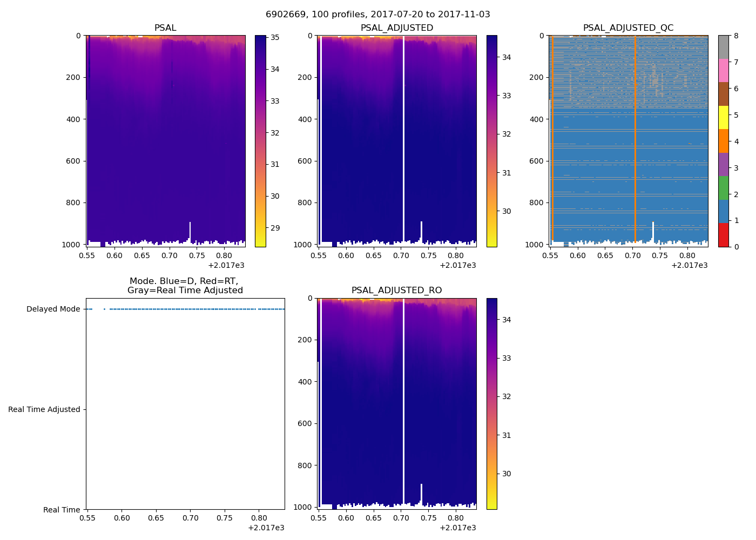Click the PSAL_ADJUSTED_RO gradient colorbar

coord(491,403)
